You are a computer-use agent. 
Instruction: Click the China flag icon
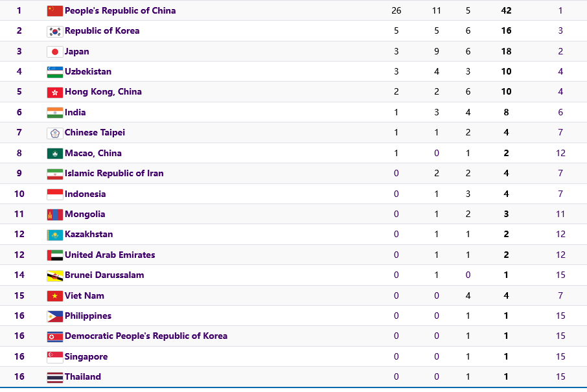pyautogui.click(x=54, y=10)
